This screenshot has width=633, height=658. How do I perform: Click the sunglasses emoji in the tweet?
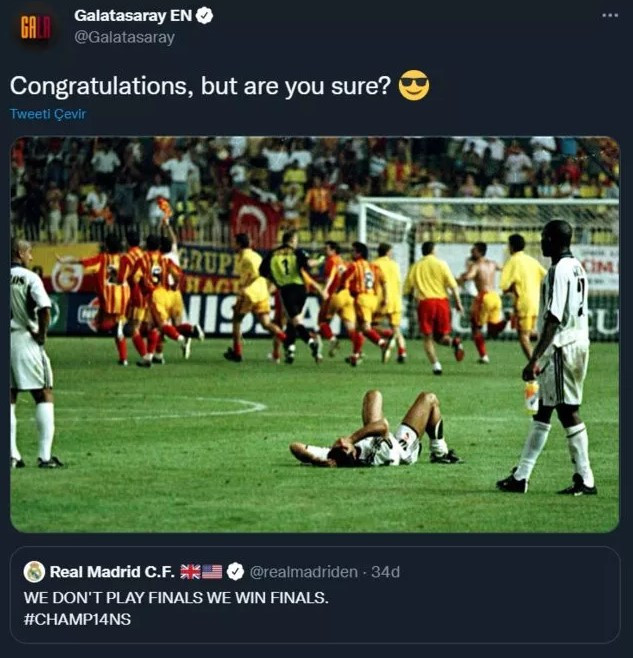point(413,86)
